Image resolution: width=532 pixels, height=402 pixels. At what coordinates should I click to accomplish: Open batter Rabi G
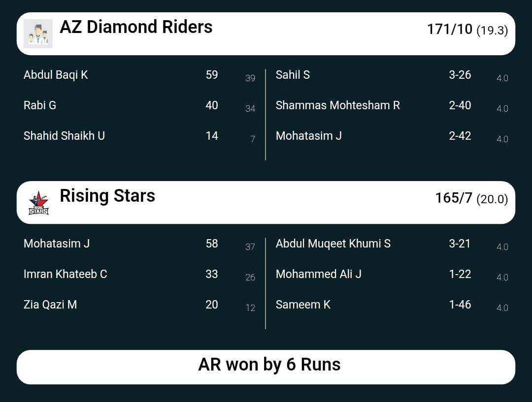pos(40,105)
